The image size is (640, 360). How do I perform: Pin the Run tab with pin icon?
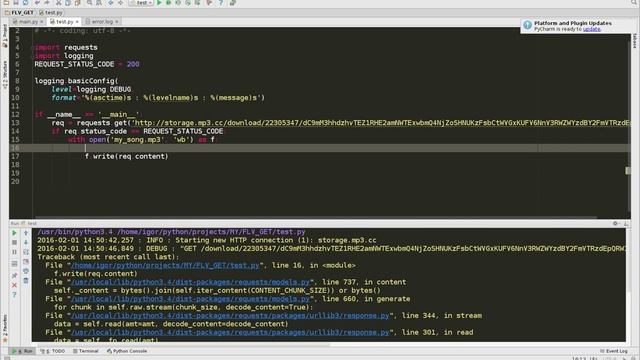[x=14, y=276]
